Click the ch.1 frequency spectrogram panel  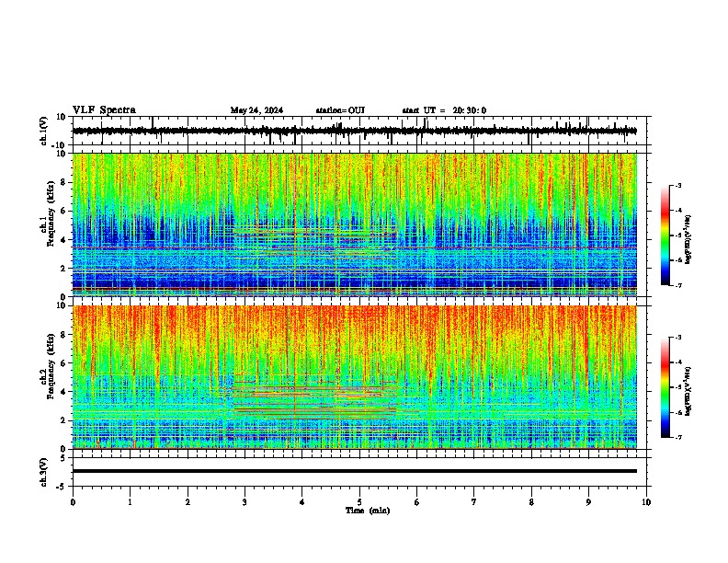pyautogui.click(x=354, y=224)
